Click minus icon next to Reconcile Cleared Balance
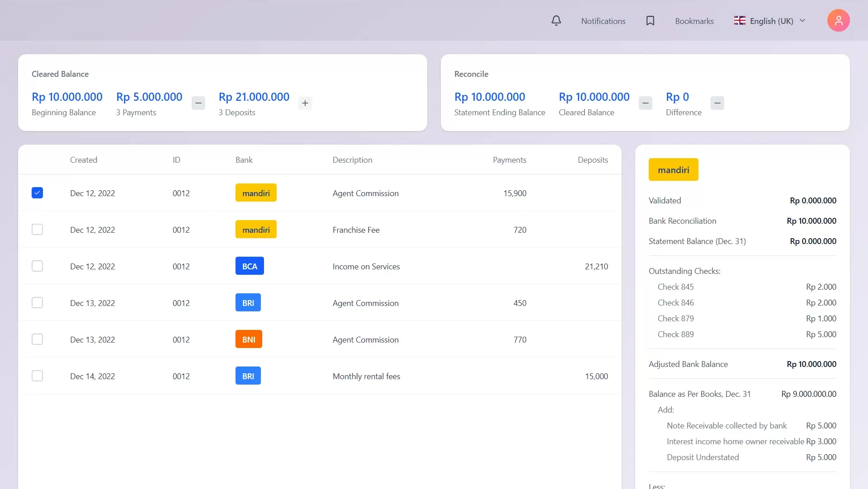Screen dimensions: 868x489 point(645,103)
